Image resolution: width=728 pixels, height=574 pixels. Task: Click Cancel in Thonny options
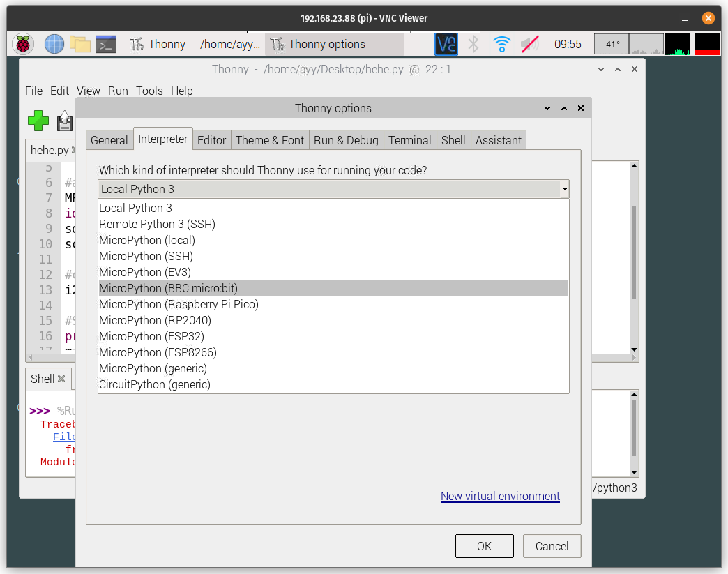coord(552,546)
